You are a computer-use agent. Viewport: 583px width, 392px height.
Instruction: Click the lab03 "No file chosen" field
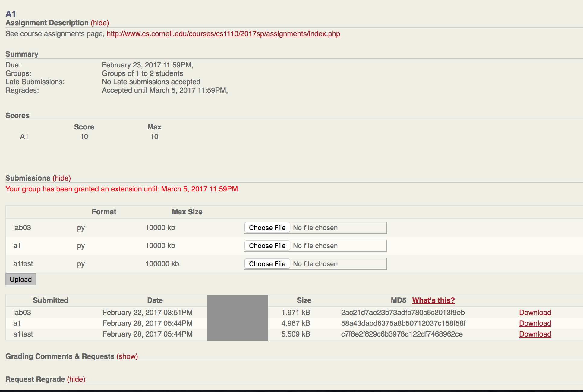click(x=315, y=228)
